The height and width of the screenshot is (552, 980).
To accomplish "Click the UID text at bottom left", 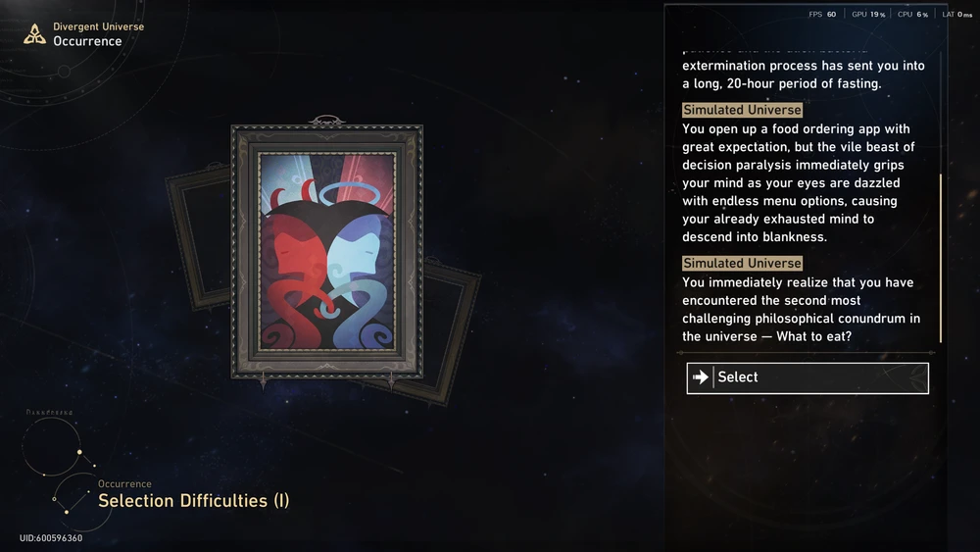I will coord(51,538).
